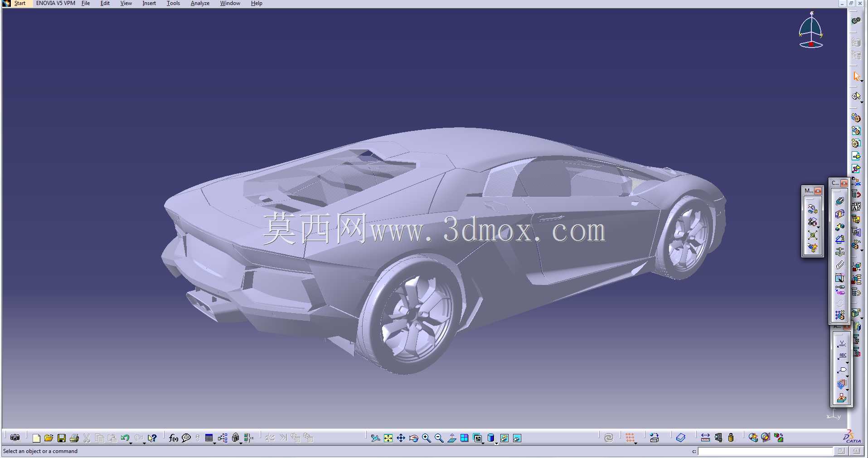868x458 pixels.
Task: Click the Undo arrow icon
Action: point(125,438)
